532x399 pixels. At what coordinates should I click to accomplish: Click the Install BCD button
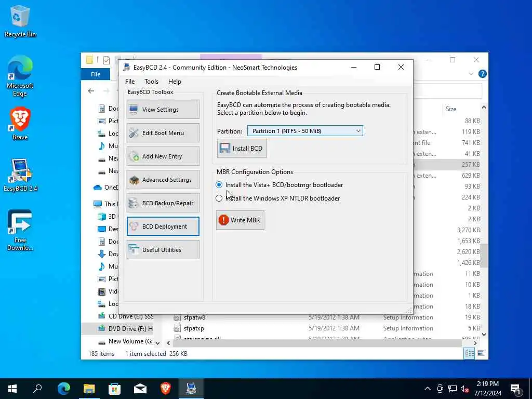242,148
